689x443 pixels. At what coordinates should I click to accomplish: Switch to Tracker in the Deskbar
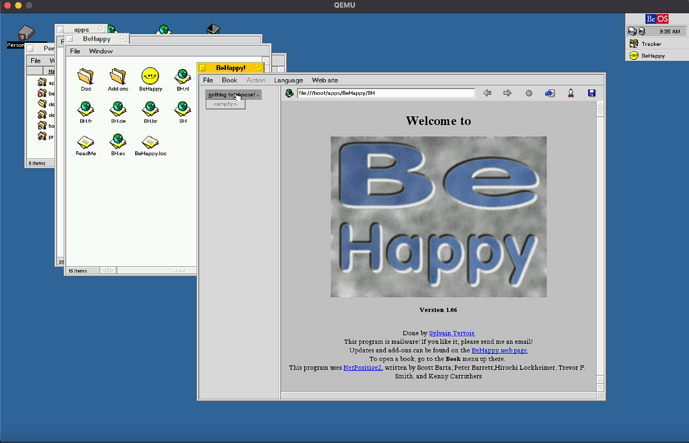coord(656,44)
